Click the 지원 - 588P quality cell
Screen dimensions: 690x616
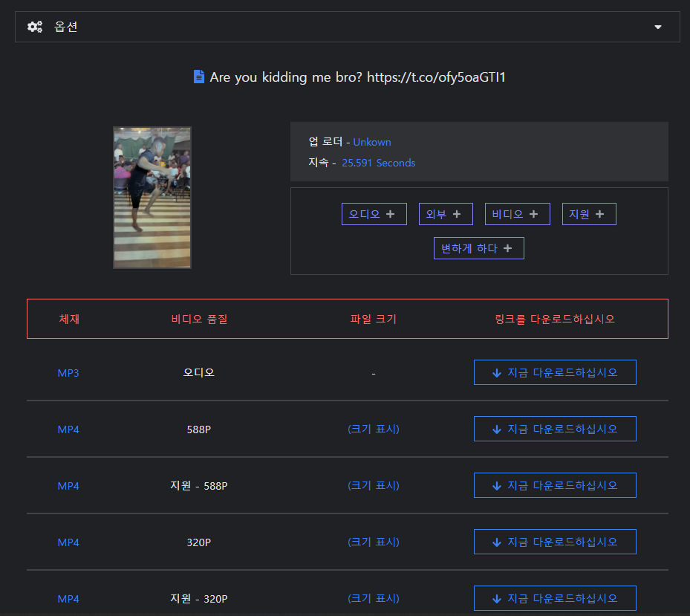[x=199, y=486]
